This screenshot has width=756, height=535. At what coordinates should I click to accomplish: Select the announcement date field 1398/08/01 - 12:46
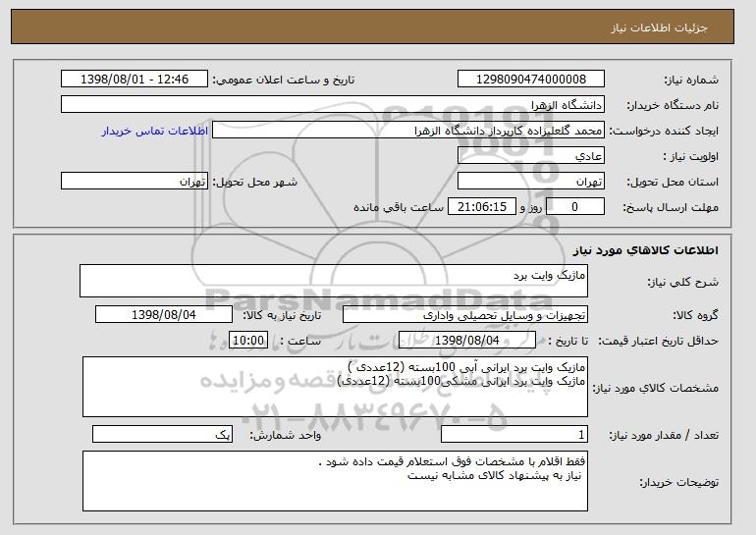click(x=135, y=80)
